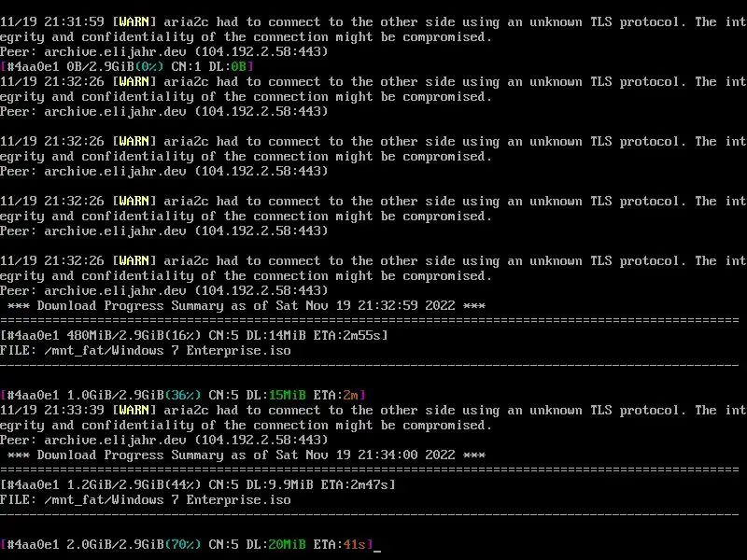Select the '2.0GiB/2.9GiB(70%)' progress line
The image size is (747, 560).
coord(187,544)
